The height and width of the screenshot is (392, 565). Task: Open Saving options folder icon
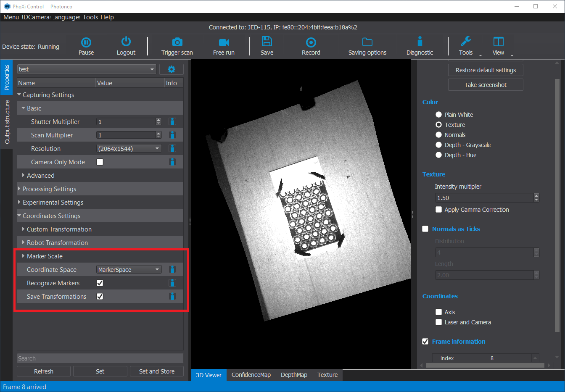(367, 42)
